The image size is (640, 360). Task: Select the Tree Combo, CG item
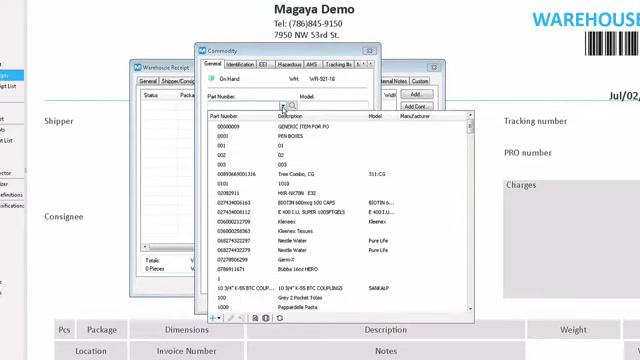click(x=338, y=174)
